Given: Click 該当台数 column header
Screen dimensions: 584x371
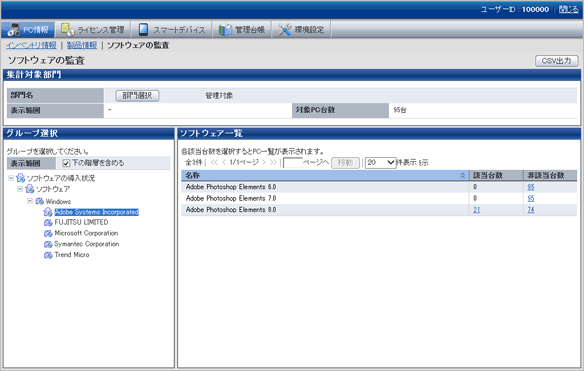Looking at the screenshot, I should click(496, 175).
